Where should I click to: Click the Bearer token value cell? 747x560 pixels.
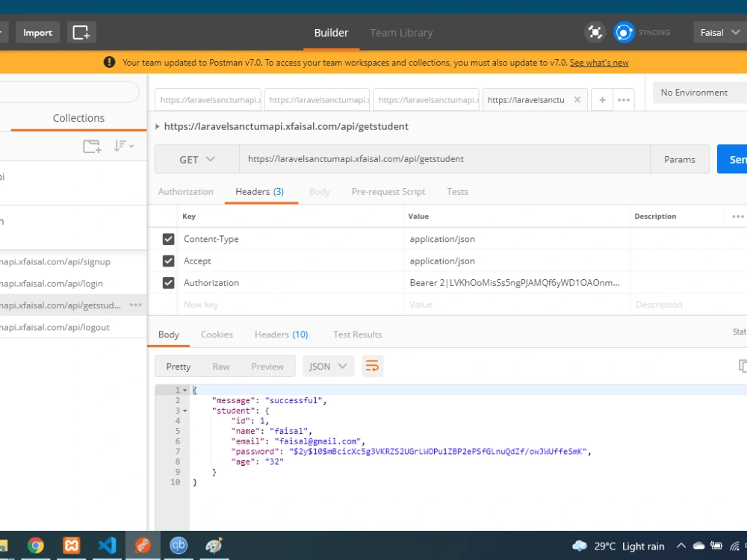pos(516,283)
